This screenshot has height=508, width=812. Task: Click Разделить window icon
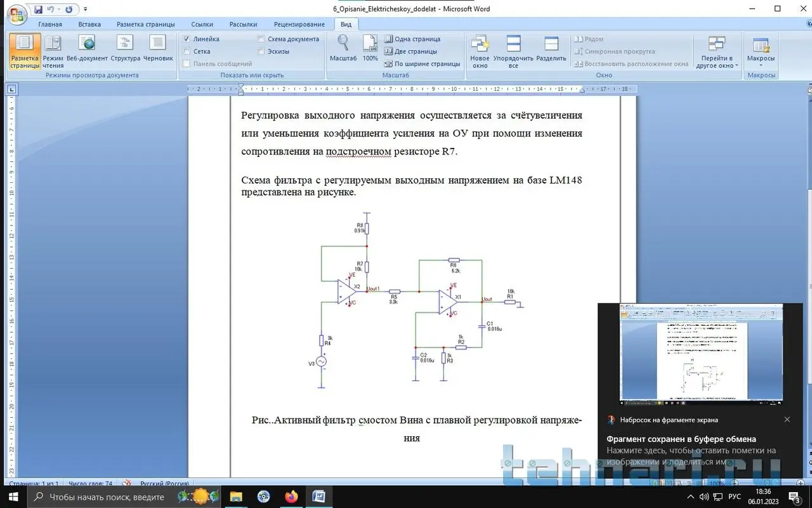point(551,51)
